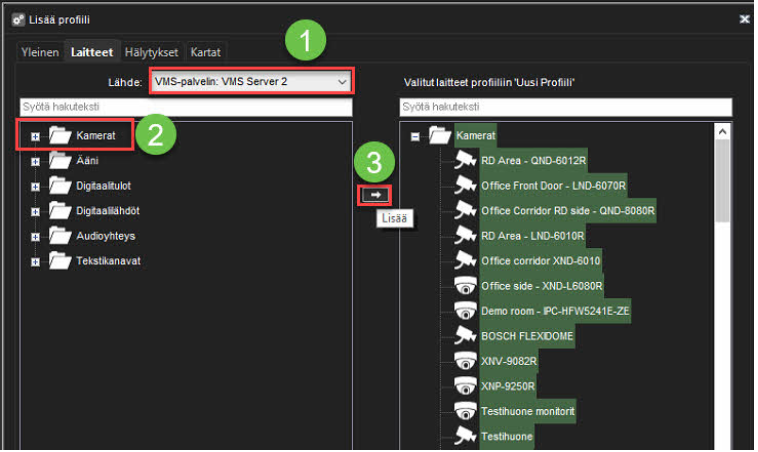Select the BOSCH FLEXIDOME camera icon

pyautogui.click(x=465, y=336)
